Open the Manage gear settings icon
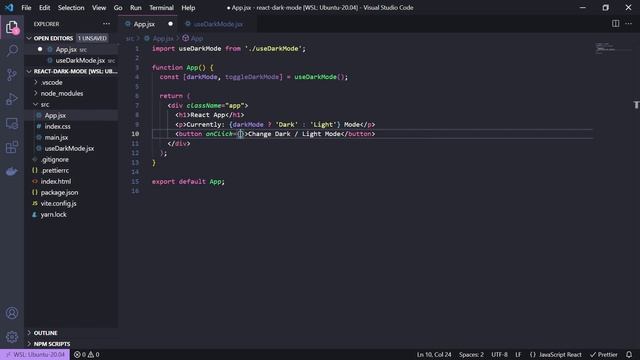This screenshot has width=640, height=360. tap(12, 337)
